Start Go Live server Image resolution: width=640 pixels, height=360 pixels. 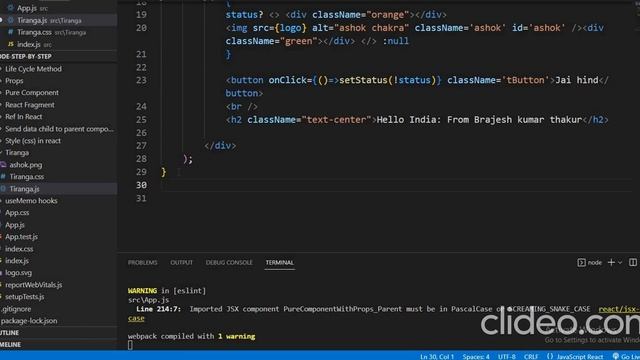[x=626, y=356]
